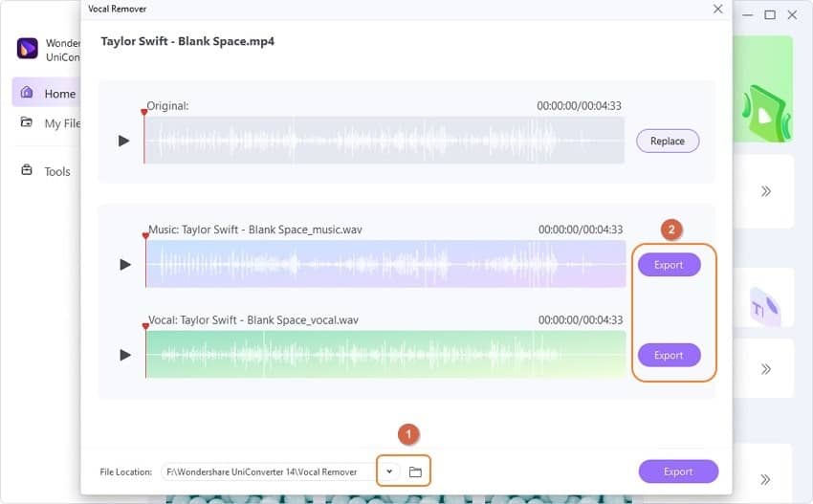
Task: Play the Original audio track
Action: 123,141
